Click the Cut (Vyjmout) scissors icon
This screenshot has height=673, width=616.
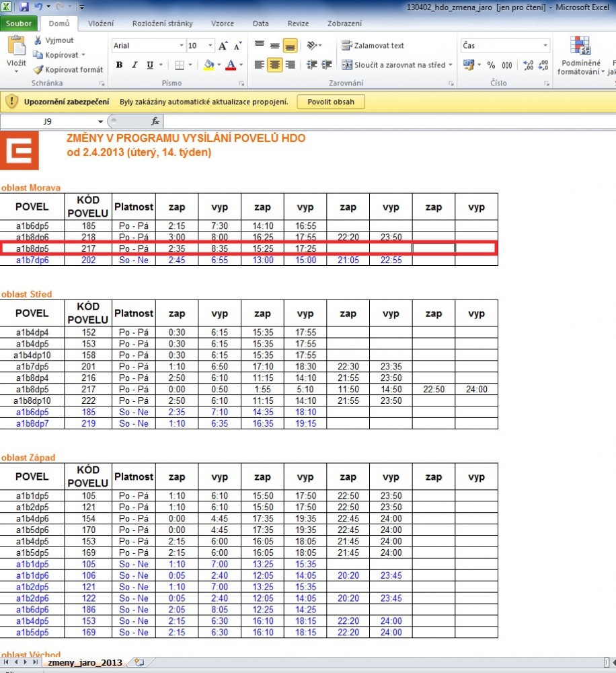38,40
